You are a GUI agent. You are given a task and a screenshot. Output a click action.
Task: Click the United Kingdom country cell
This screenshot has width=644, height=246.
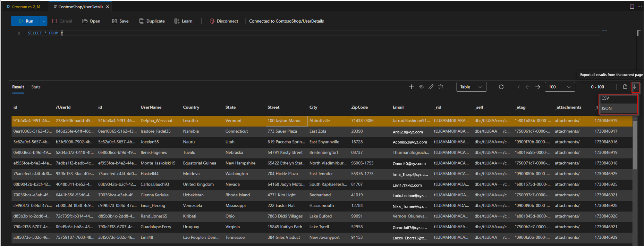click(x=198, y=184)
